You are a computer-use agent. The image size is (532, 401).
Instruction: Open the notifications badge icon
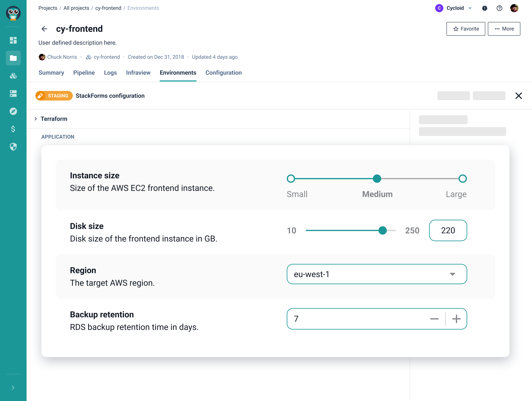[485, 8]
